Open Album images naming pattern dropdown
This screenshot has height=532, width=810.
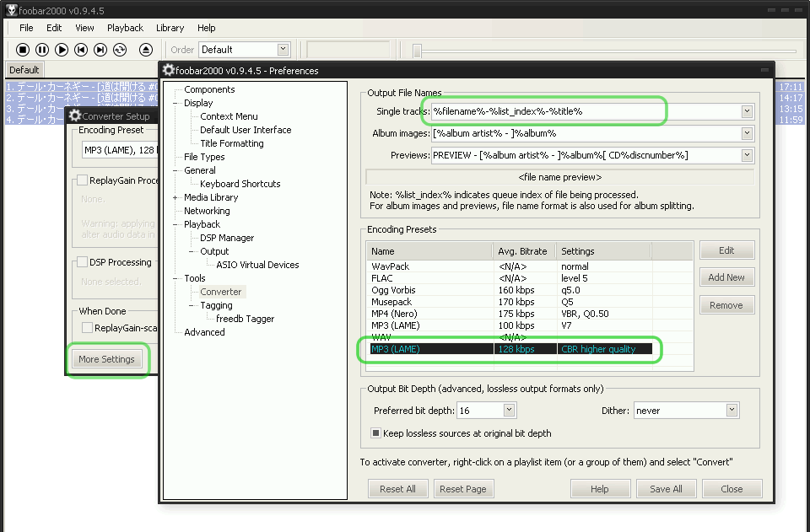click(x=747, y=134)
